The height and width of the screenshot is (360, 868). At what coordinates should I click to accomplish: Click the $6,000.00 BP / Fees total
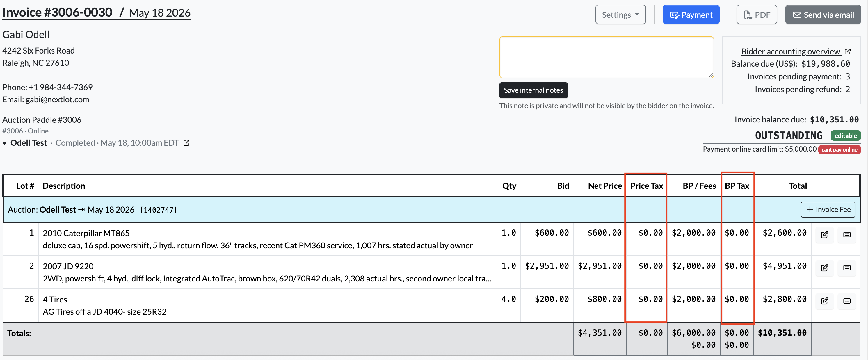tap(693, 333)
